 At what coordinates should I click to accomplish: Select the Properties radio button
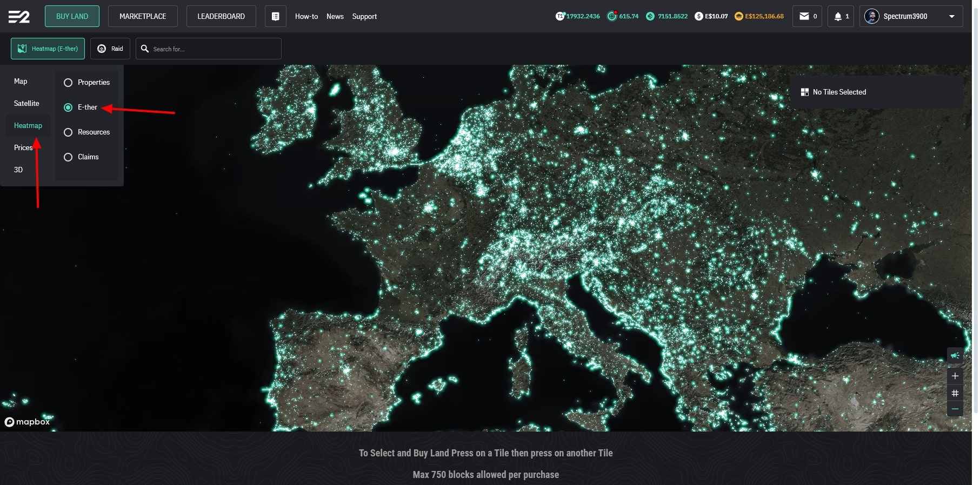[x=68, y=83]
